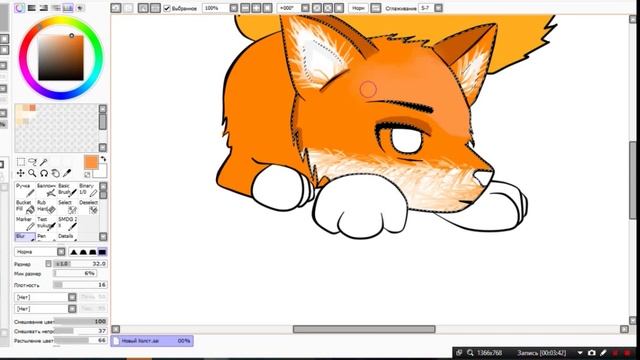640x360 pixels.
Task: Choose the Rub Hard eraser tool
Action: pyautogui.click(x=46, y=207)
